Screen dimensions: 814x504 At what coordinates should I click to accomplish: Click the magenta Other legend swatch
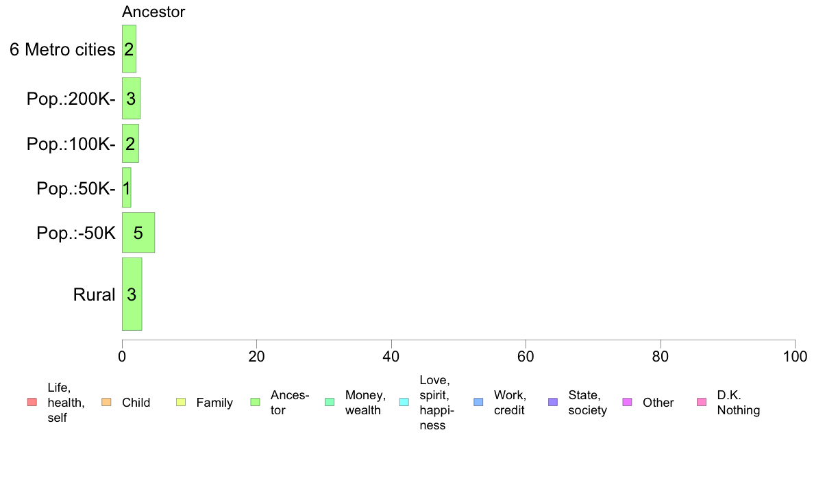627,402
